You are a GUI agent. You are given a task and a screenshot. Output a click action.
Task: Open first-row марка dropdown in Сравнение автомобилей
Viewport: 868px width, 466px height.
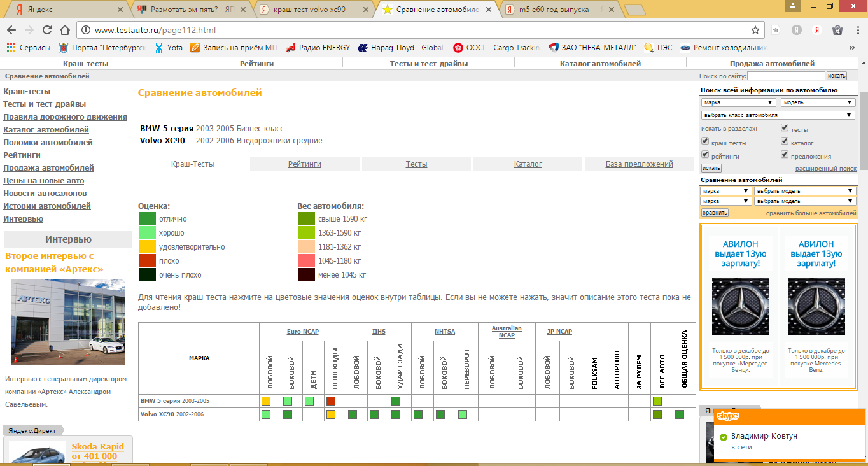point(726,191)
